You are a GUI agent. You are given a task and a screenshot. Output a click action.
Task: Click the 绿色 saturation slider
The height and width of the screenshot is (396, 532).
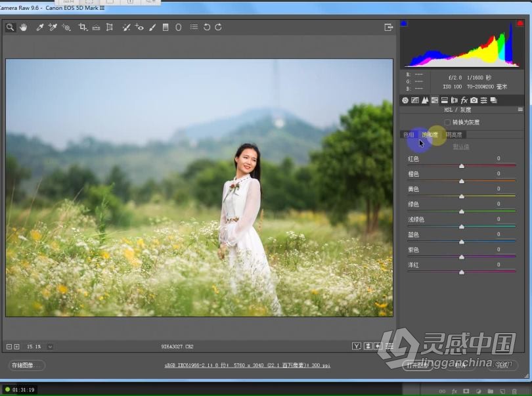point(462,211)
